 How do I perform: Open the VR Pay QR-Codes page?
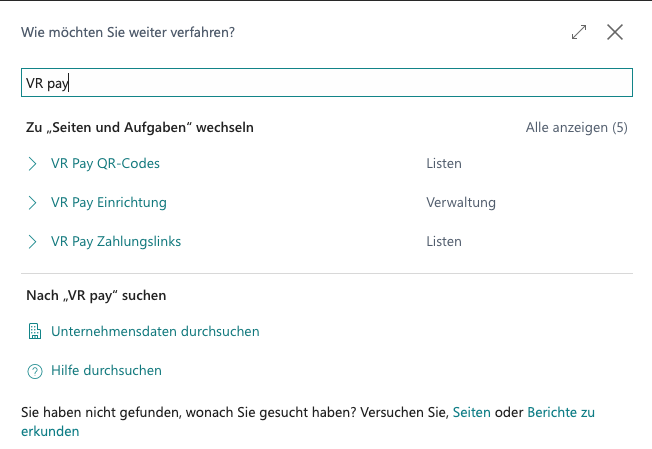pos(105,163)
